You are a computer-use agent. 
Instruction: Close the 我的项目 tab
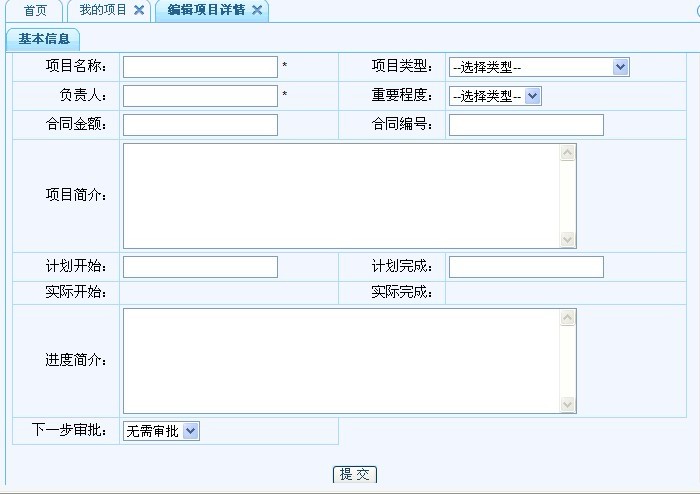[139, 10]
